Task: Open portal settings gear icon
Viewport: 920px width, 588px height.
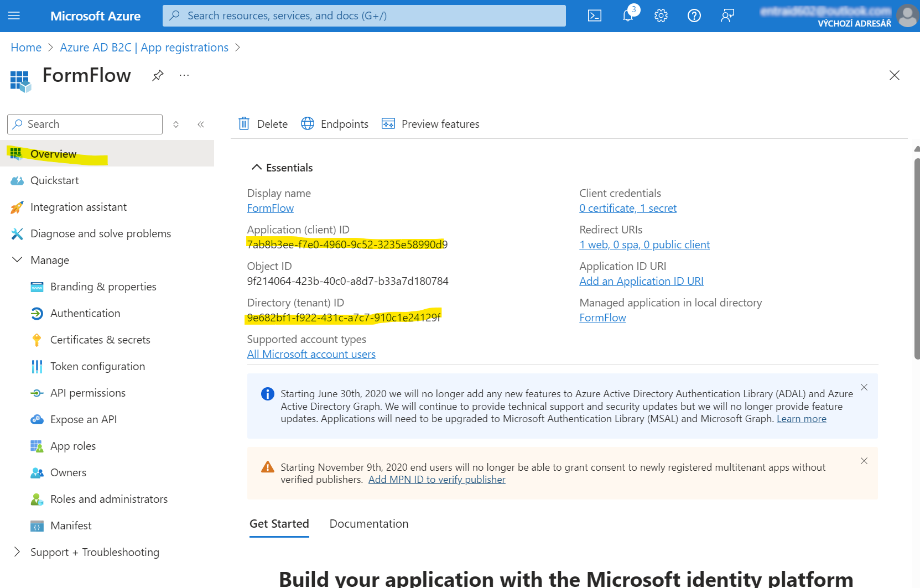Action: pyautogui.click(x=661, y=16)
